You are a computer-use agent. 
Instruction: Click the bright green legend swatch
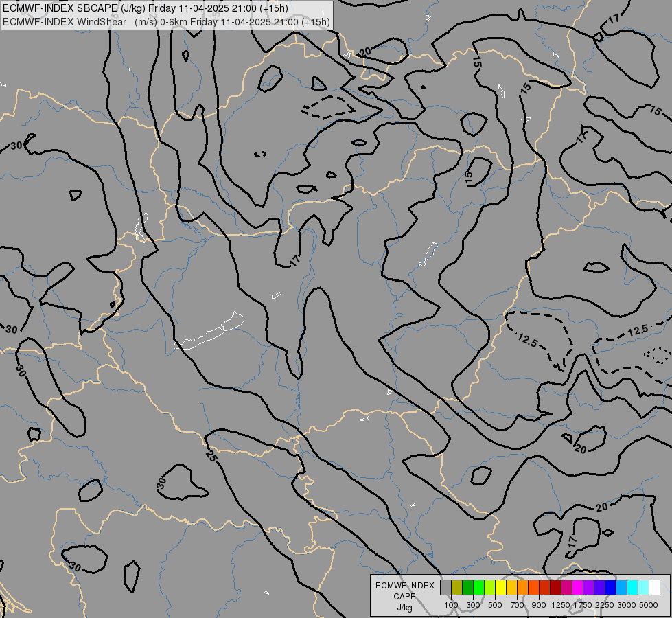478,587
